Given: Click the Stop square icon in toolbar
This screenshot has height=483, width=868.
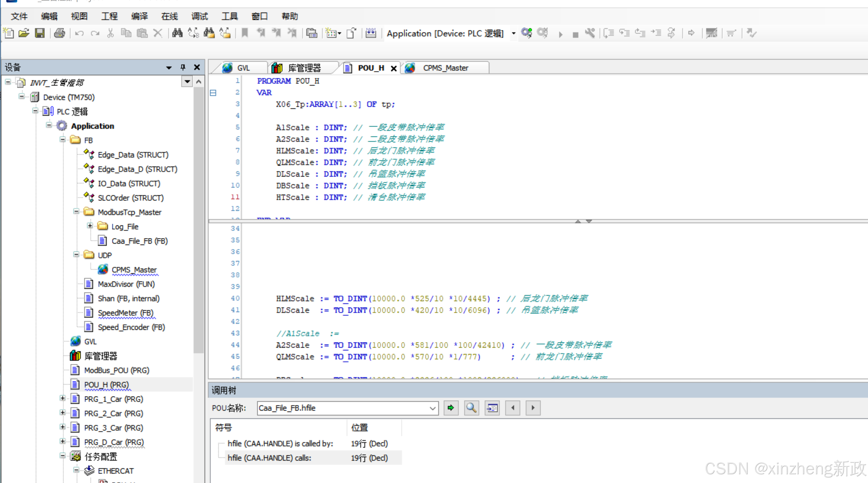Looking at the screenshot, I should click(x=575, y=34).
